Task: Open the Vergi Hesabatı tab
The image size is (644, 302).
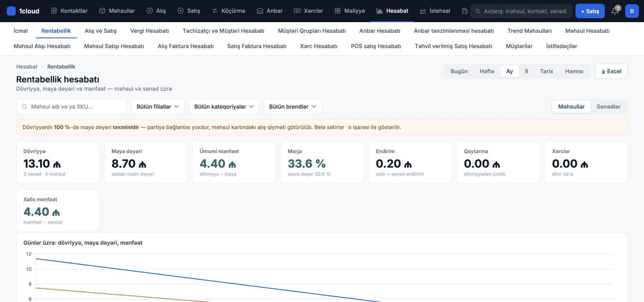Action: tap(149, 31)
